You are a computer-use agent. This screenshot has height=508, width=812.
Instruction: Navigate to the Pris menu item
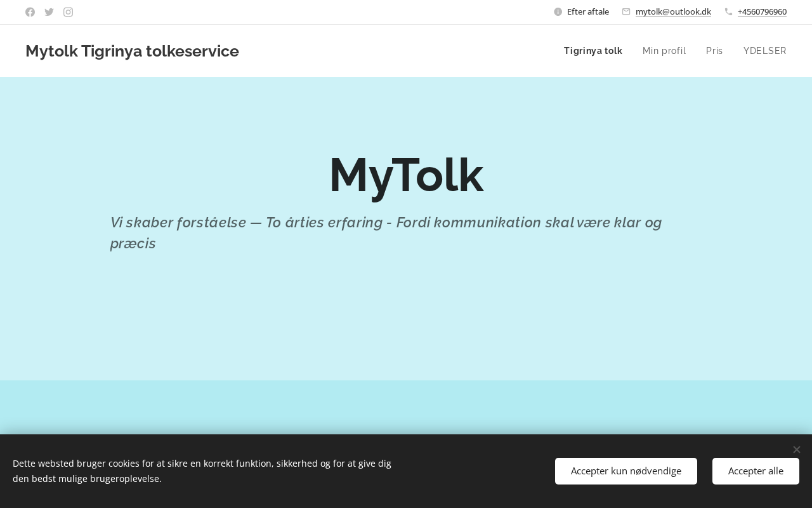[x=714, y=51]
